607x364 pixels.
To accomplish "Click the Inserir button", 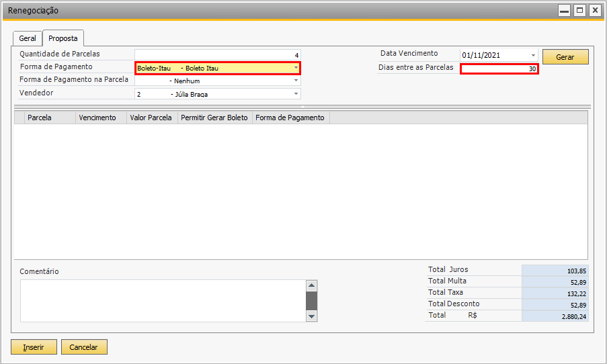I will [x=34, y=347].
